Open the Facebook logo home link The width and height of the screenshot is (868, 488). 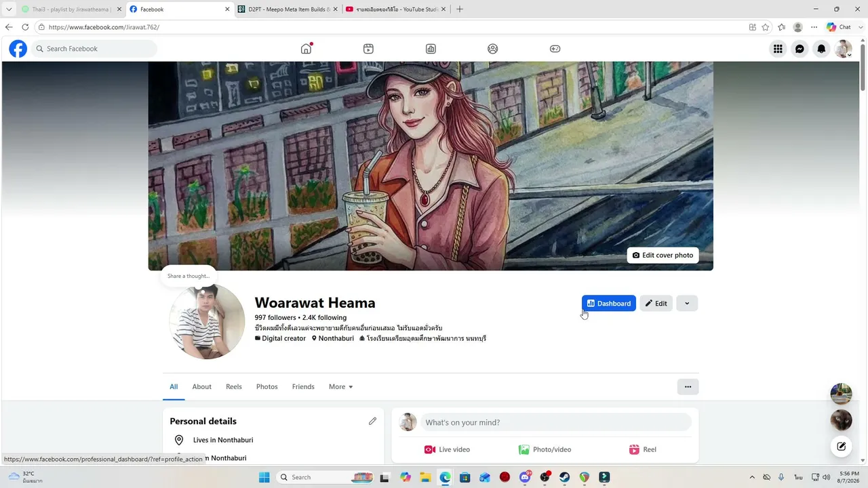[x=18, y=49]
